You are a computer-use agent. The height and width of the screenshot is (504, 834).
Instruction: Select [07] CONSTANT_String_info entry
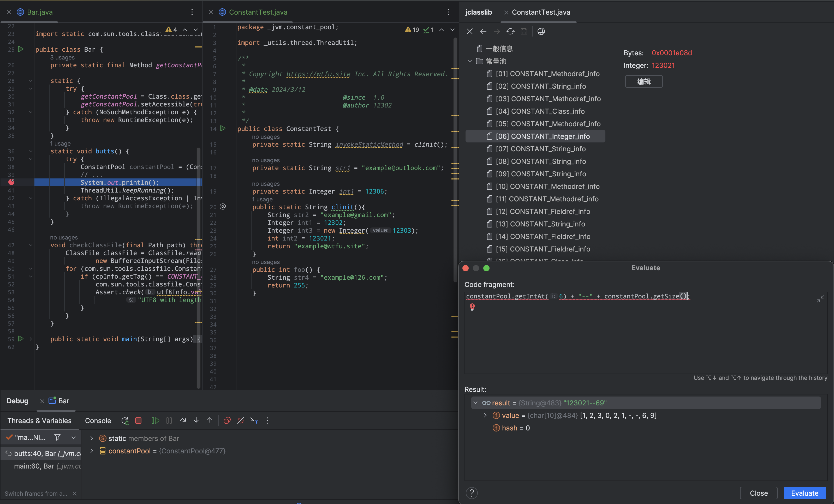pyautogui.click(x=540, y=149)
